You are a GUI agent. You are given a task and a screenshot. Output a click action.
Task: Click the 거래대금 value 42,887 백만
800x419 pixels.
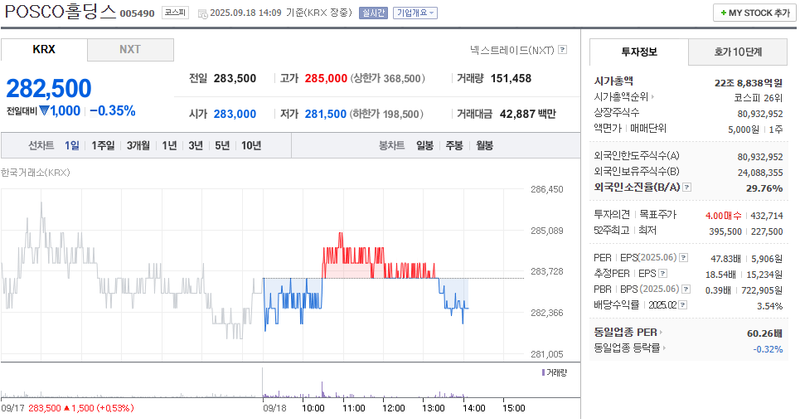[528, 114]
